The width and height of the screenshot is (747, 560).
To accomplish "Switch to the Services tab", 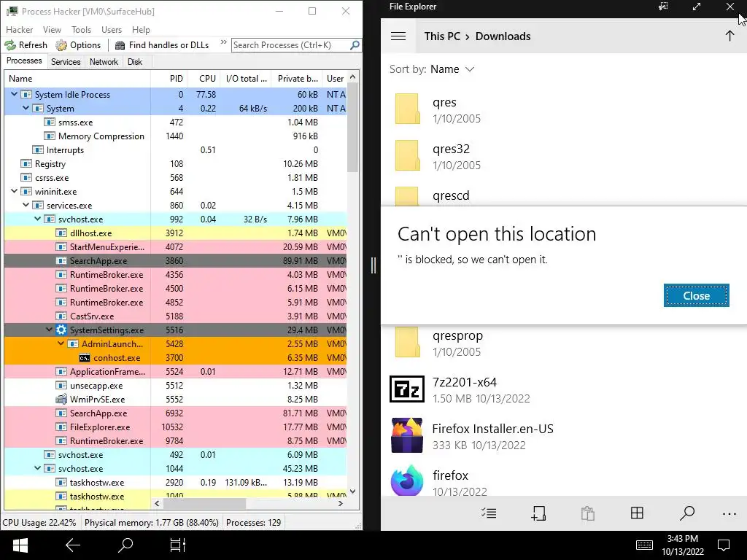I will [66, 62].
